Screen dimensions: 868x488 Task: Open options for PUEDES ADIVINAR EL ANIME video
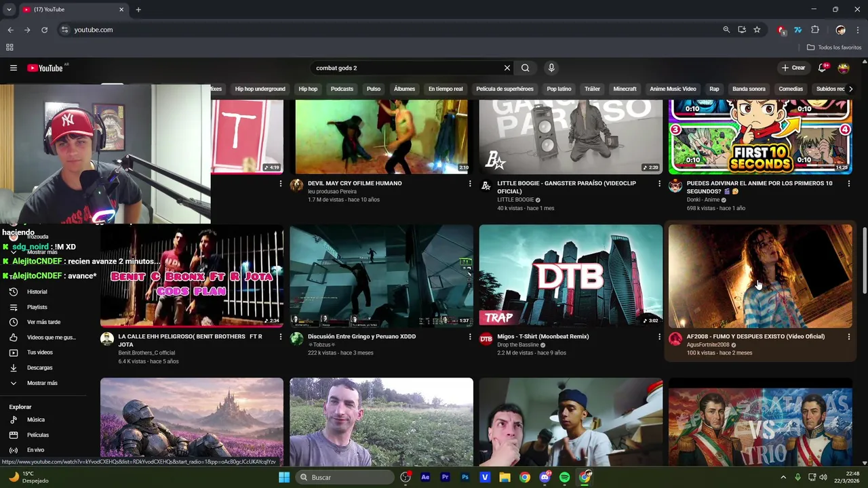pyautogui.click(x=848, y=184)
